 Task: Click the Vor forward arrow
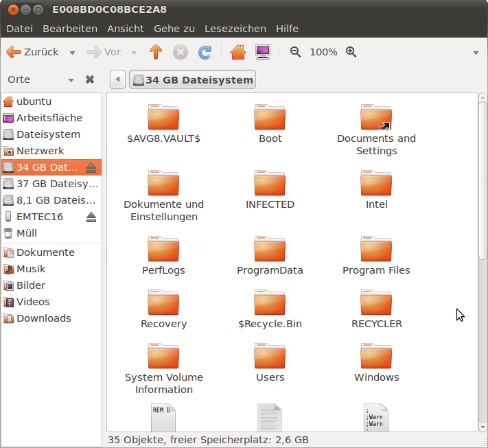click(103, 52)
